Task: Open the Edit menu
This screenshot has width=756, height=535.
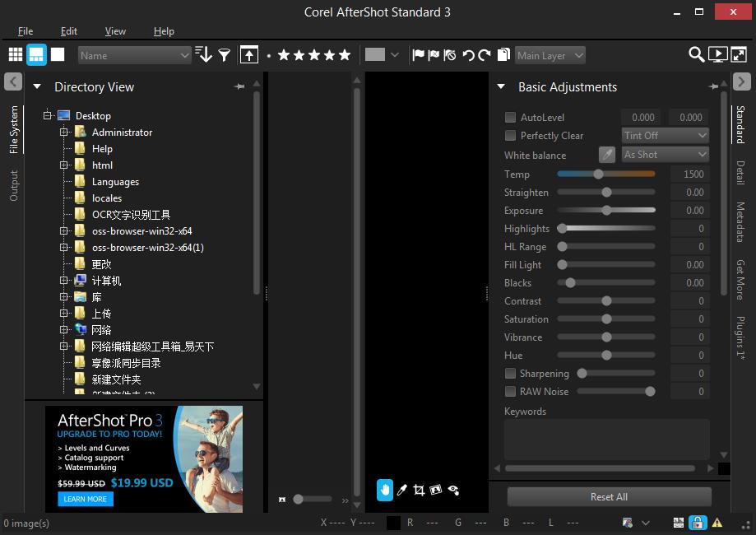Action: pos(68,31)
